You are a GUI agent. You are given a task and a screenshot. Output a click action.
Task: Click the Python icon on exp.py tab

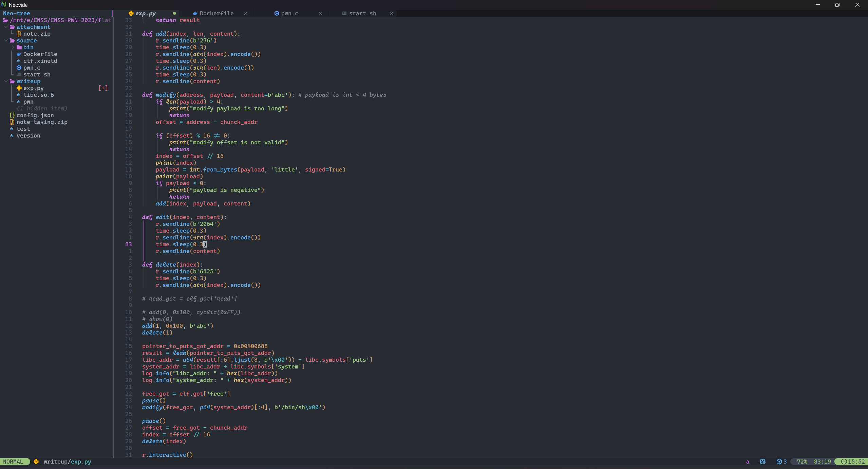click(x=131, y=13)
